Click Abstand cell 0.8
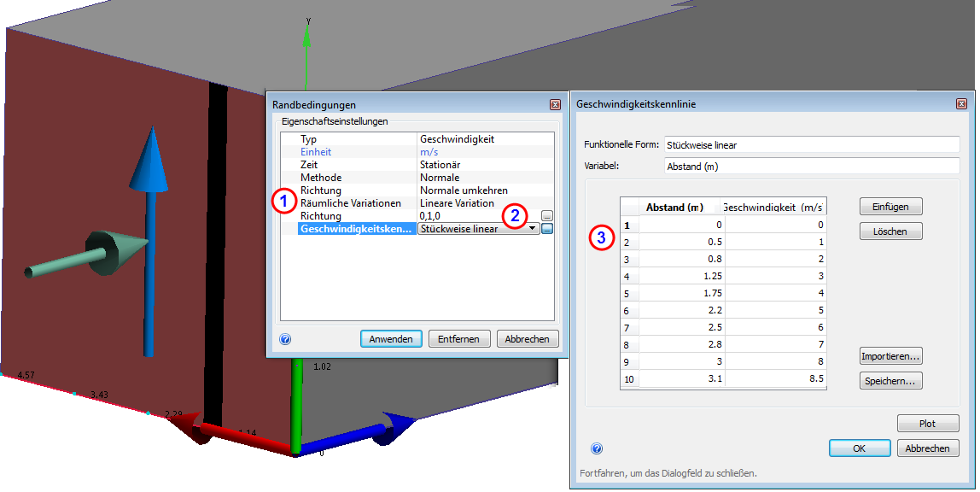Viewport: 980px width, 492px height. [682, 259]
